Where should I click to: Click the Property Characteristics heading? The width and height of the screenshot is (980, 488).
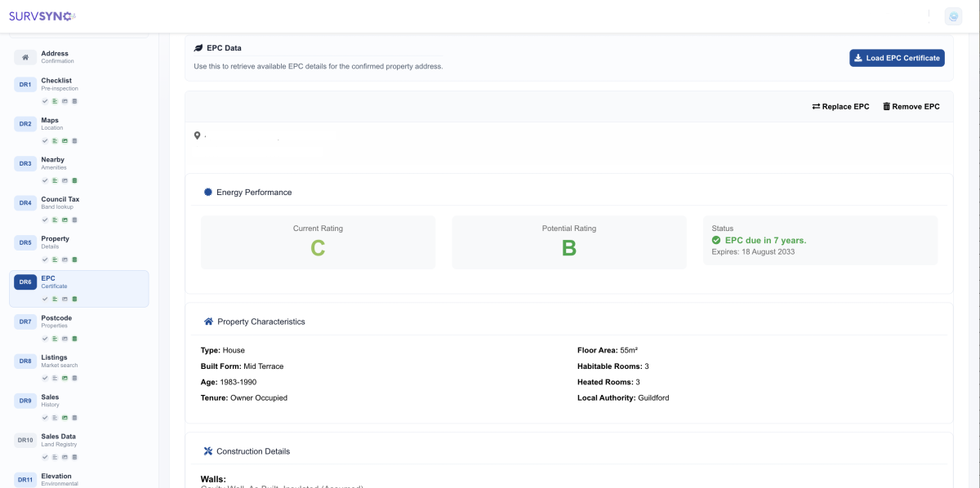[x=254, y=322]
